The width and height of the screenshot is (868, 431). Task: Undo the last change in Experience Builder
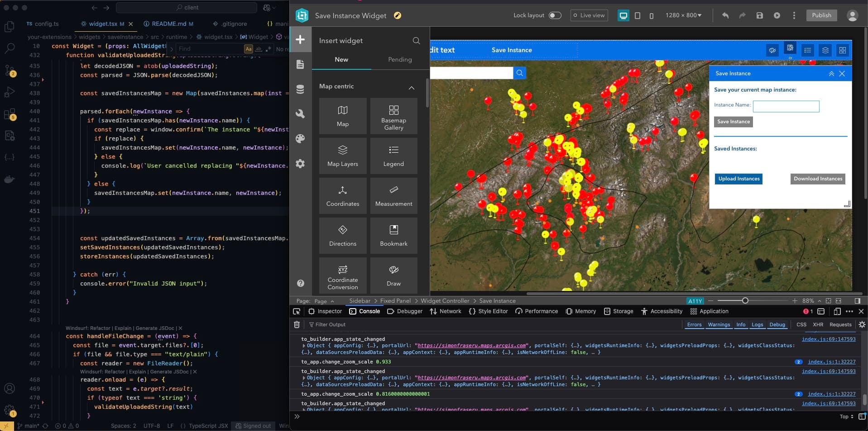coord(725,15)
